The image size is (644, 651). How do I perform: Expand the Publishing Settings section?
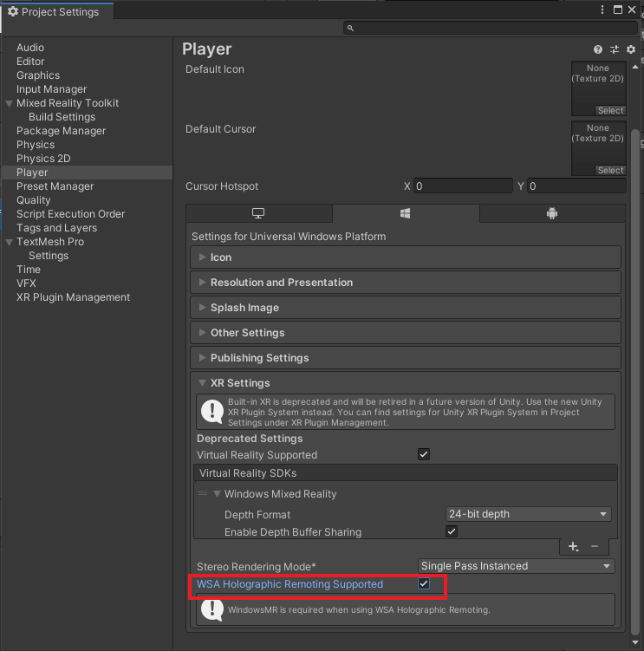point(406,357)
